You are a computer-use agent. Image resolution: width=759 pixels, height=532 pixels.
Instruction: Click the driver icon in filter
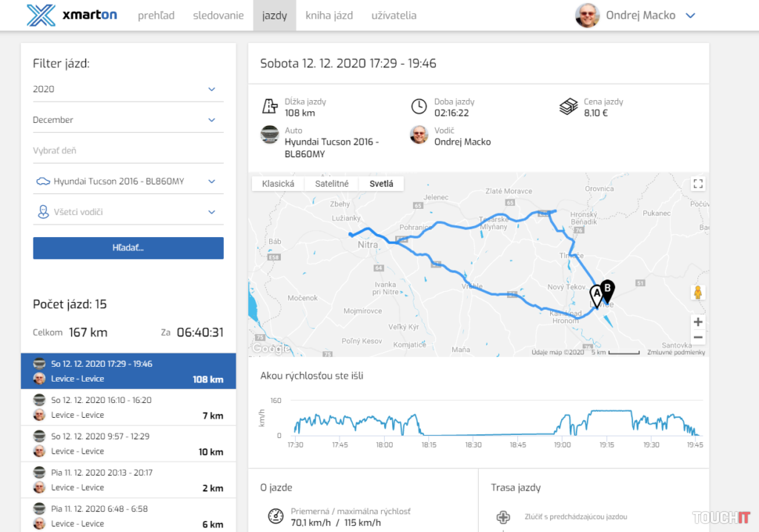point(43,212)
